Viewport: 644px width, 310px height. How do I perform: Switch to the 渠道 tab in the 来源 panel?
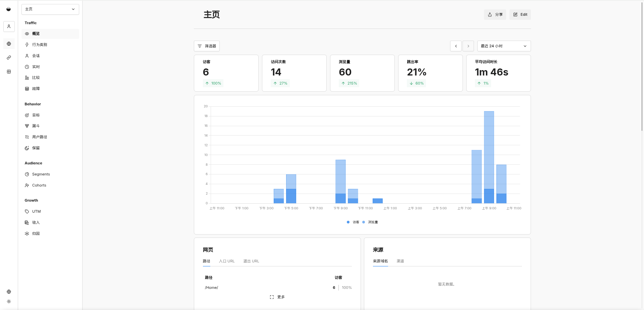coord(400,261)
